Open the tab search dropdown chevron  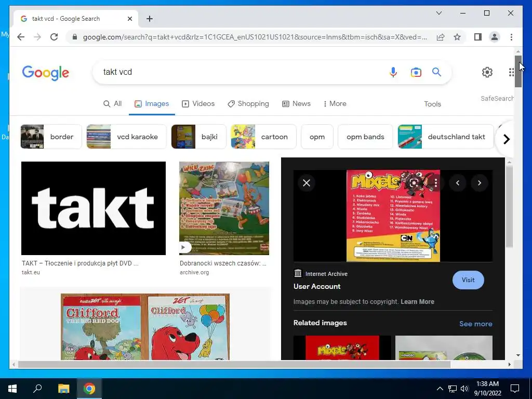438,13
